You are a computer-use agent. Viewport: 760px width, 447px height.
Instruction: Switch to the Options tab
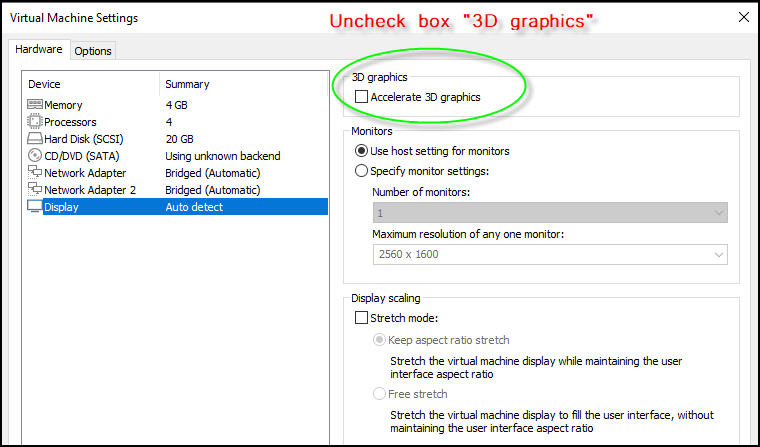click(x=93, y=51)
